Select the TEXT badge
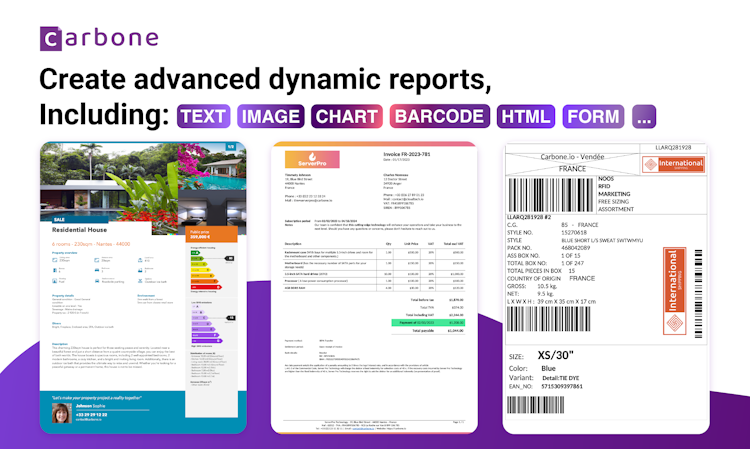750x449 pixels. pyautogui.click(x=203, y=116)
